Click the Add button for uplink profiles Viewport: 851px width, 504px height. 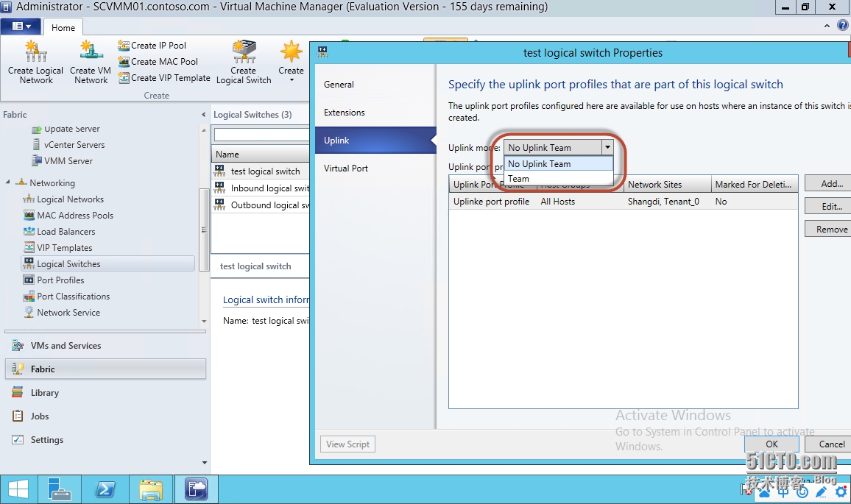point(829,184)
